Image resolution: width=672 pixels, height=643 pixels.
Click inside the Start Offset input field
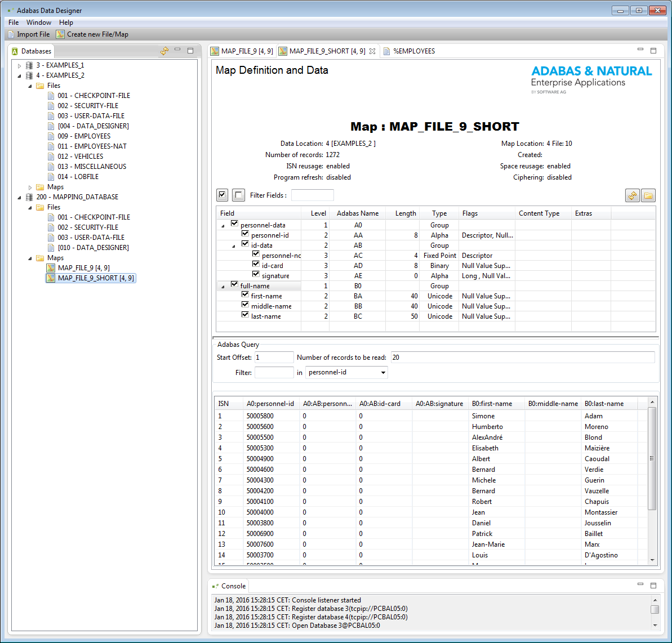pyautogui.click(x=274, y=357)
